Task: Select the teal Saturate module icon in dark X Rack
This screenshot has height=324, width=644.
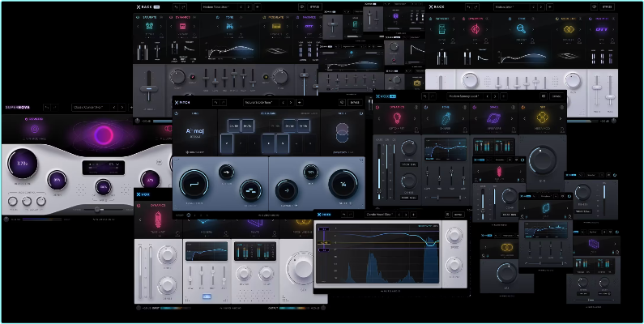Action: 149,26
